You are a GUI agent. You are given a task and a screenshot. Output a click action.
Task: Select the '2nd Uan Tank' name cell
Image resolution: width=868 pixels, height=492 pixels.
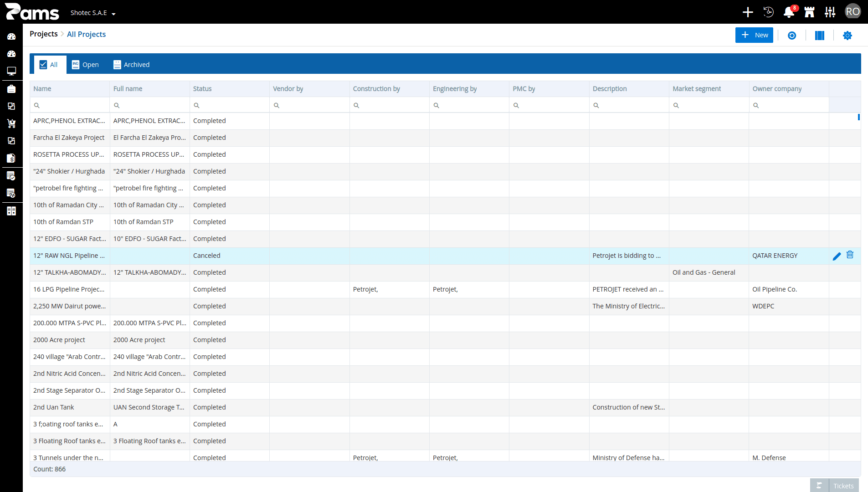(70, 407)
